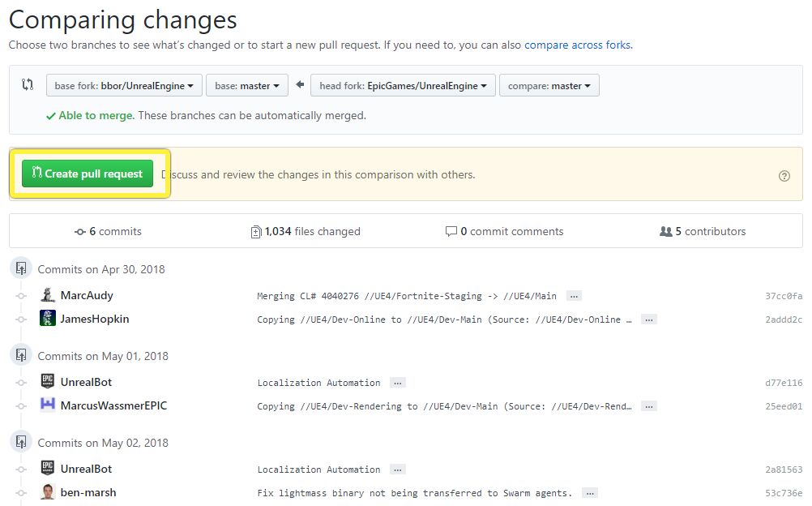Image resolution: width=812 pixels, height=506 pixels.
Task: Click the help question mark icon
Action: 784,175
